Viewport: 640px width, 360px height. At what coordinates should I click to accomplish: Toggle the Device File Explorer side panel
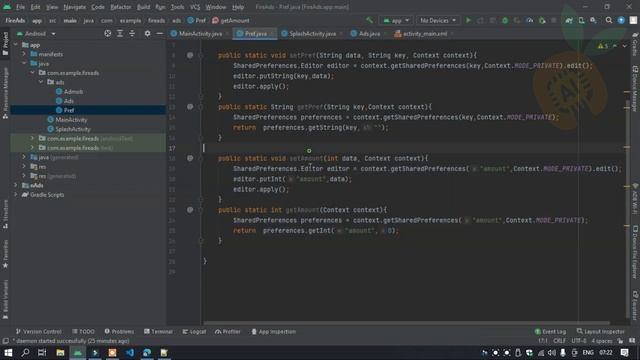[635, 252]
